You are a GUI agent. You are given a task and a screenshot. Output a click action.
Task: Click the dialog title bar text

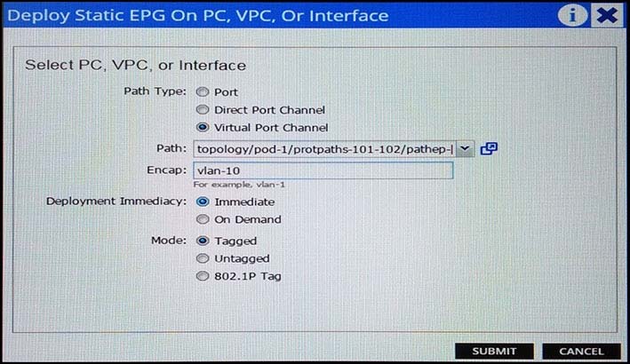pos(197,16)
